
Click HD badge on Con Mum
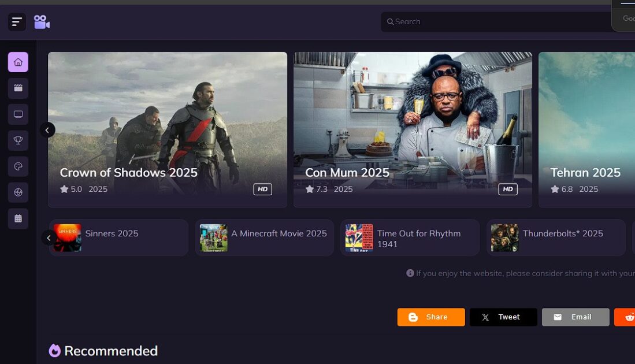click(x=508, y=189)
